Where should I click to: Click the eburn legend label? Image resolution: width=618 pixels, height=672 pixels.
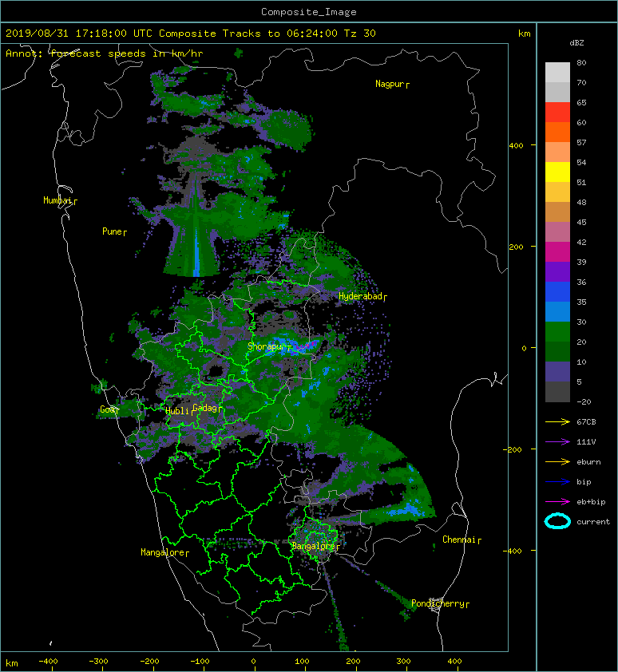pyautogui.click(x=588, y=462)
